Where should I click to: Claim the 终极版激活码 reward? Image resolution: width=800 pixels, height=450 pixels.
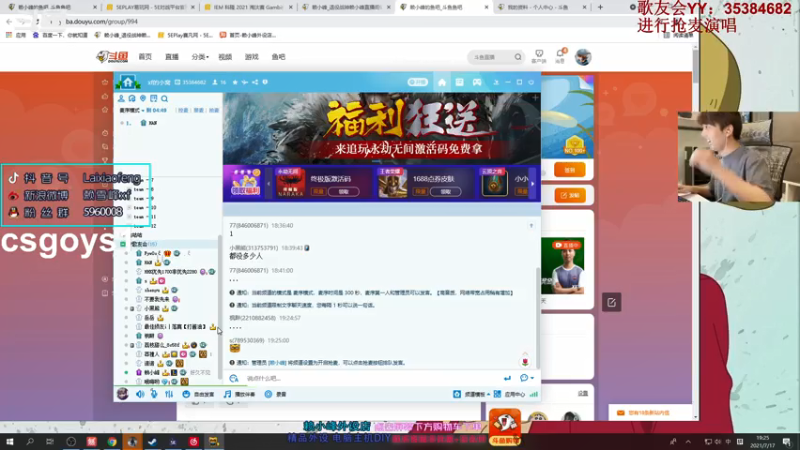tap(343, 191)
